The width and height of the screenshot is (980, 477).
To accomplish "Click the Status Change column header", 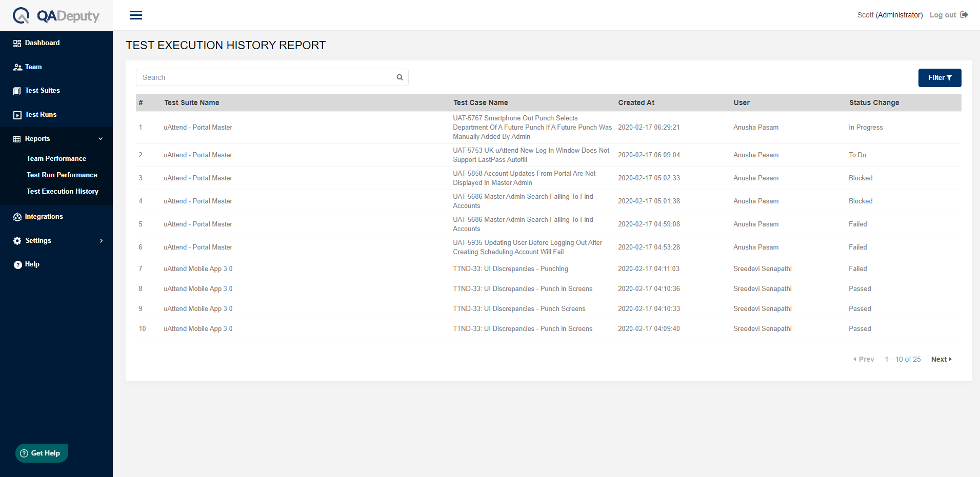I will pyautogui.click(x=874, y=103).
